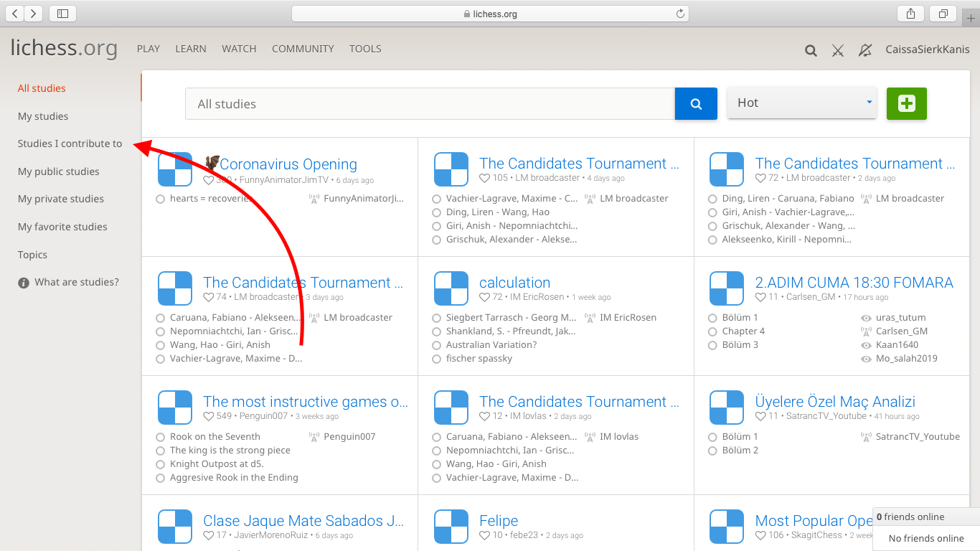Open the crossed-swords challenges icon

pos(837,50)
